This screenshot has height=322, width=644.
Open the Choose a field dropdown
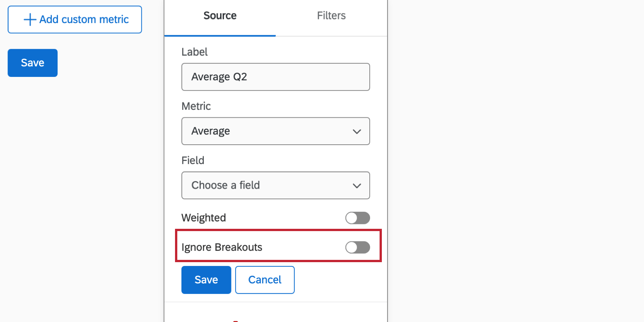click(x=275, y=185)
